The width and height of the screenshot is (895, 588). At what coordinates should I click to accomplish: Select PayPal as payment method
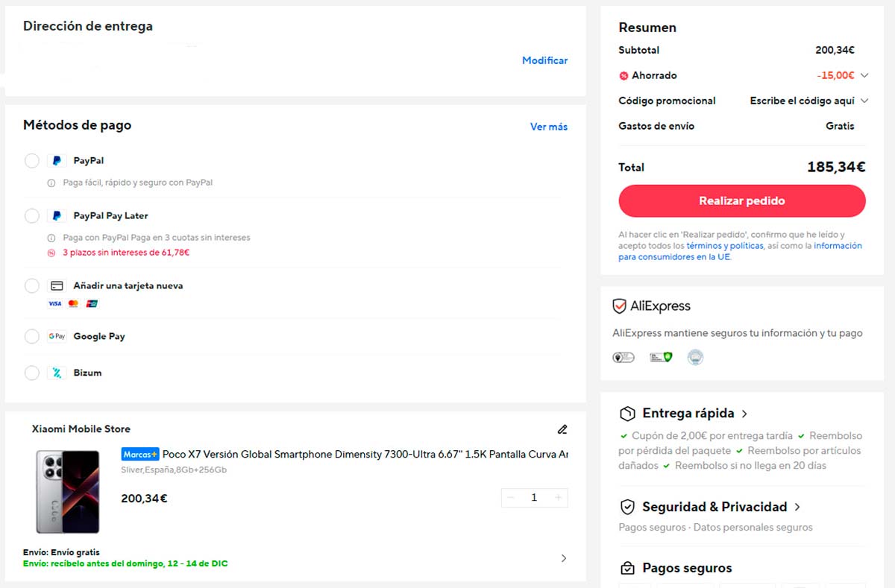click(x=32, y=161)
